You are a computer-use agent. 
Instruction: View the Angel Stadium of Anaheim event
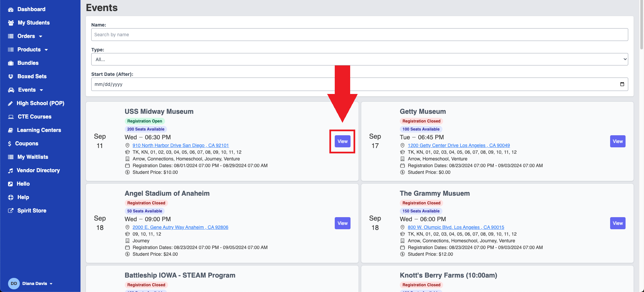pos(342,223)
